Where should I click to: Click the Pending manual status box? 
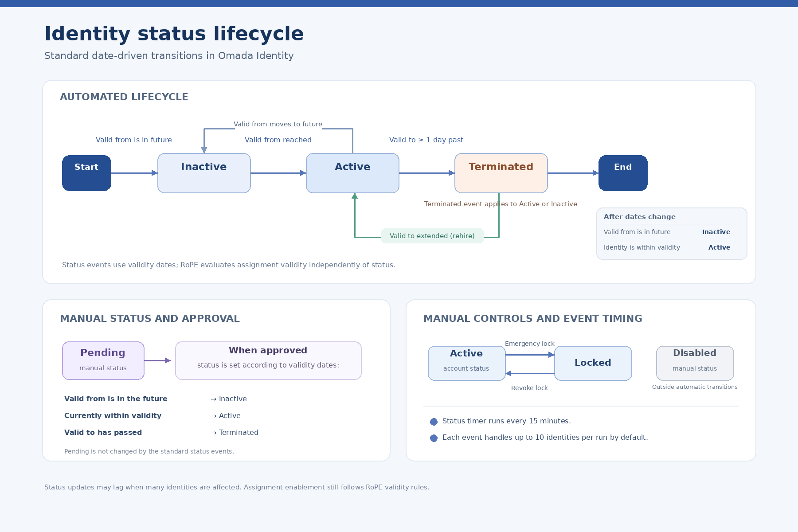click(x=103, y=360)
